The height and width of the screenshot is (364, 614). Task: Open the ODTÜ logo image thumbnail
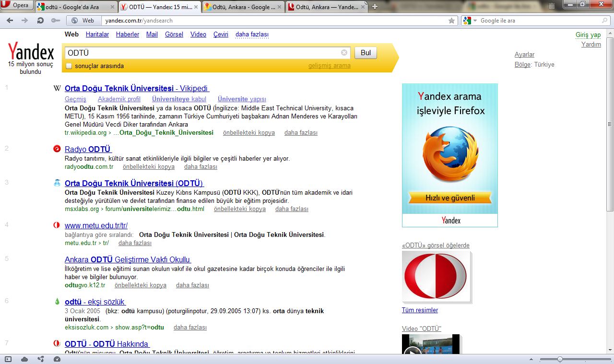[x=436, y=277]
